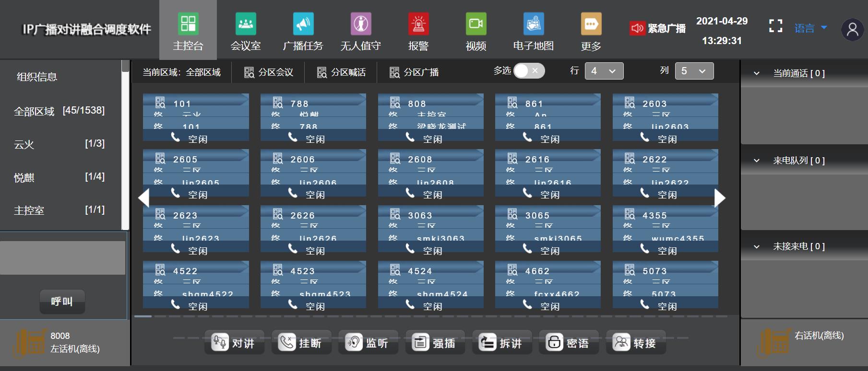Click the device icon on card 2603
This screenshot has height=371, width=868.
[630, 103]
